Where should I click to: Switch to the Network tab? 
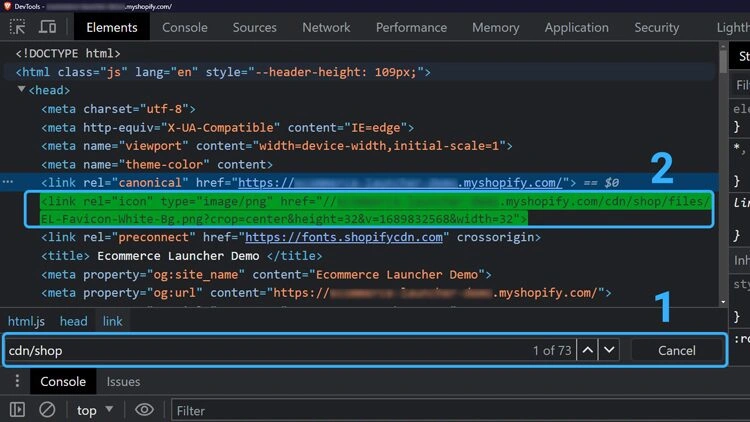point(326,28)
